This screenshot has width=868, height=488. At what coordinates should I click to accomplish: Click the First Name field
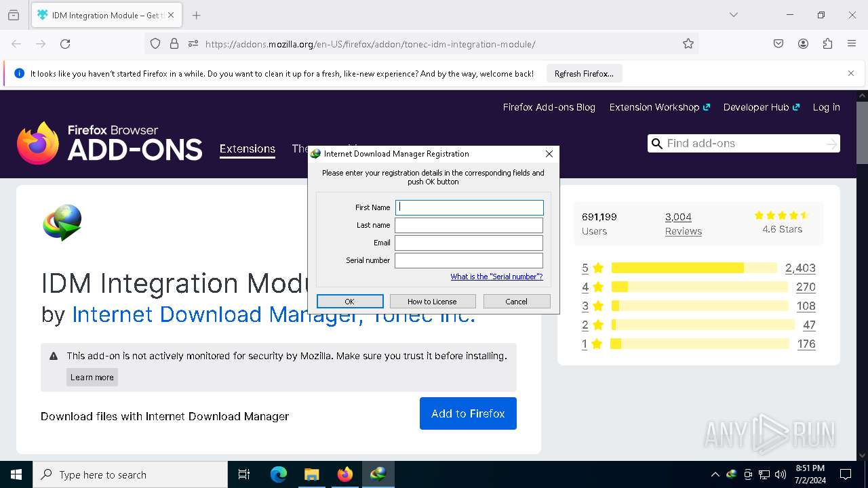click(x=469, y=207)
